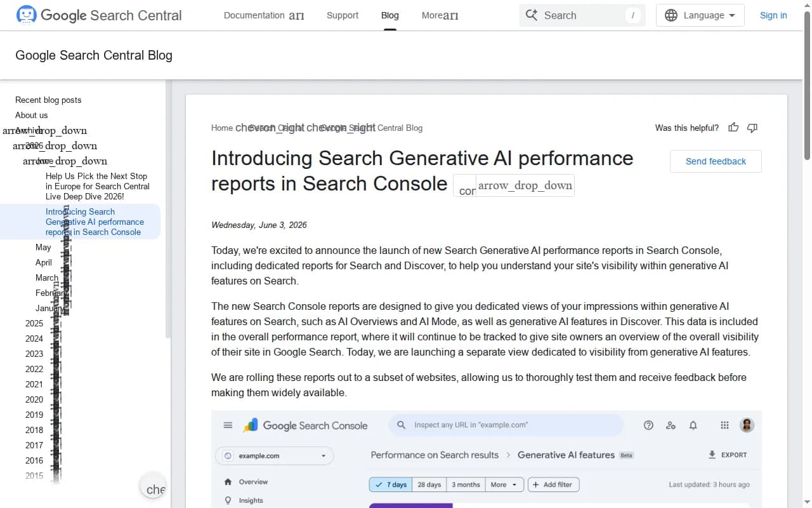Open Overview in Search Console sidebar
Viewport: 812px width, 508px height.
(253, 482)
